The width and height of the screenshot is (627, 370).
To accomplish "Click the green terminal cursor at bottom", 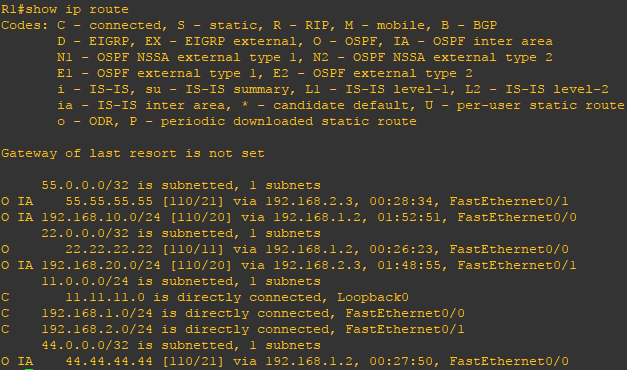I will point(29,369).
